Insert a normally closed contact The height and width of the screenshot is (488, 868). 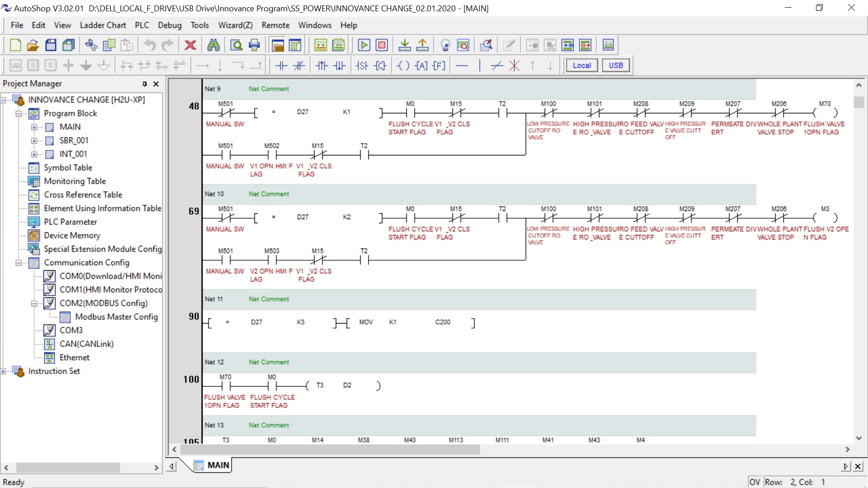pyautogui.click(x=299, y=66)
